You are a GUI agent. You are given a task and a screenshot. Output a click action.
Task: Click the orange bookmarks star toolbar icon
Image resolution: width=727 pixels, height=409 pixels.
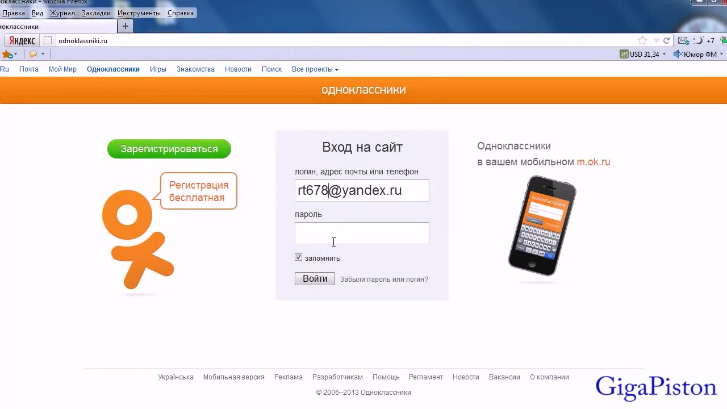pos(7,54)
